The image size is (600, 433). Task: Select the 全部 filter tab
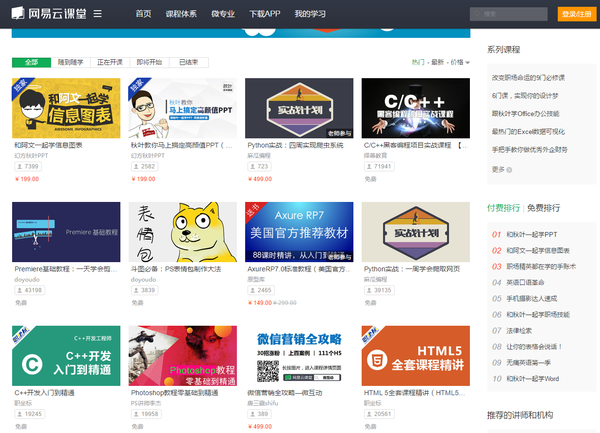[x=31, y=62]
